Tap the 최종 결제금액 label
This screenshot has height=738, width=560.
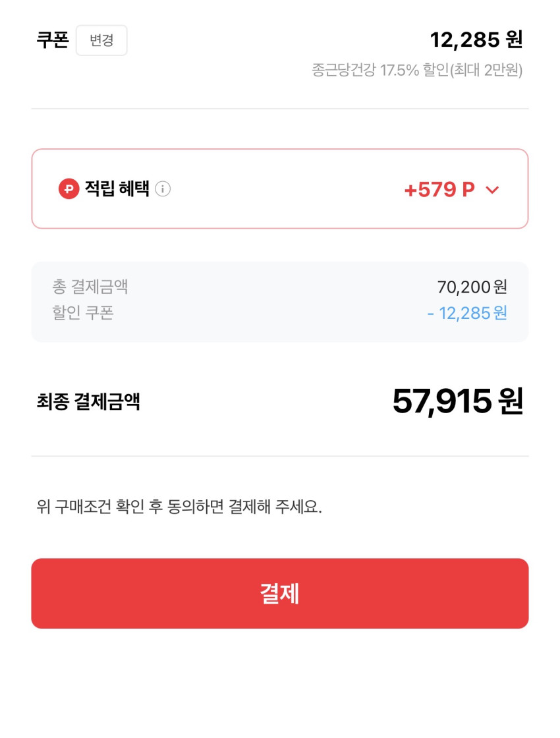pyautogui.click(x=88, y=401)
